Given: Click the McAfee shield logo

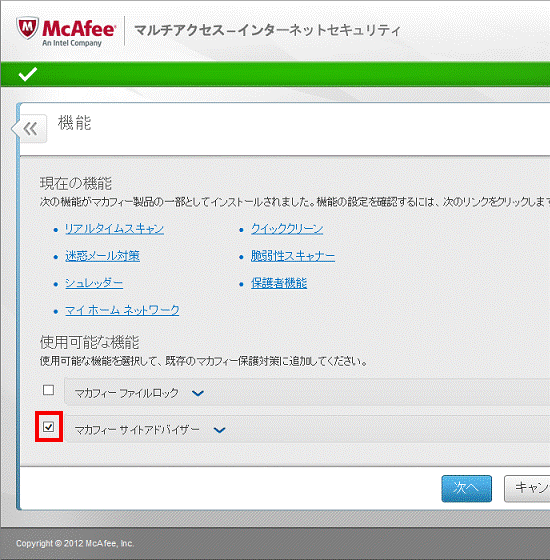Looking at the screenshot, I should tap(28, 29).
